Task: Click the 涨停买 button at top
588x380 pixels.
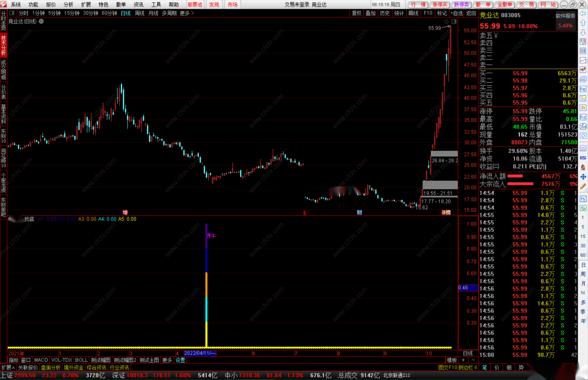Action: coord(440,4)
